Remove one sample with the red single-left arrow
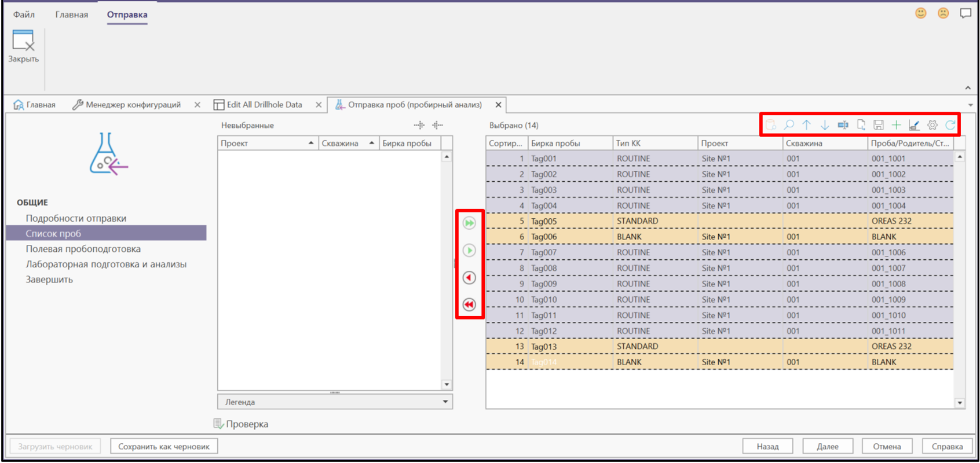 469,278
